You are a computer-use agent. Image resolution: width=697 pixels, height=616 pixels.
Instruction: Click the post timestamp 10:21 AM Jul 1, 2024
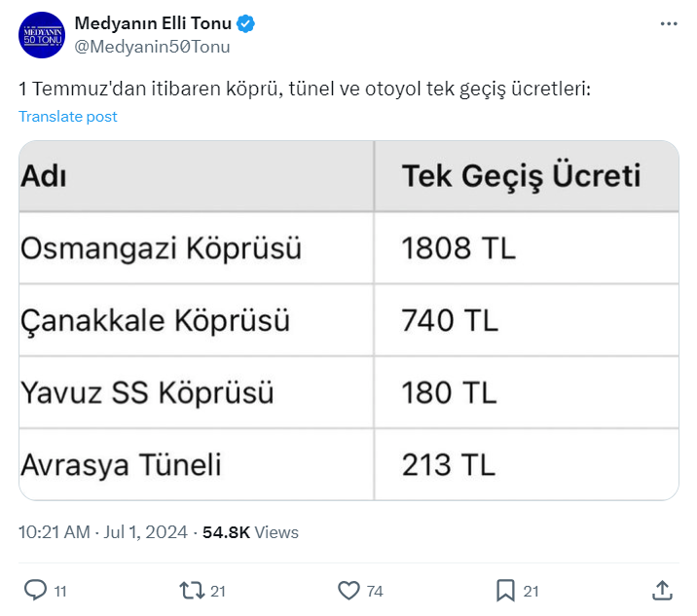104,532
